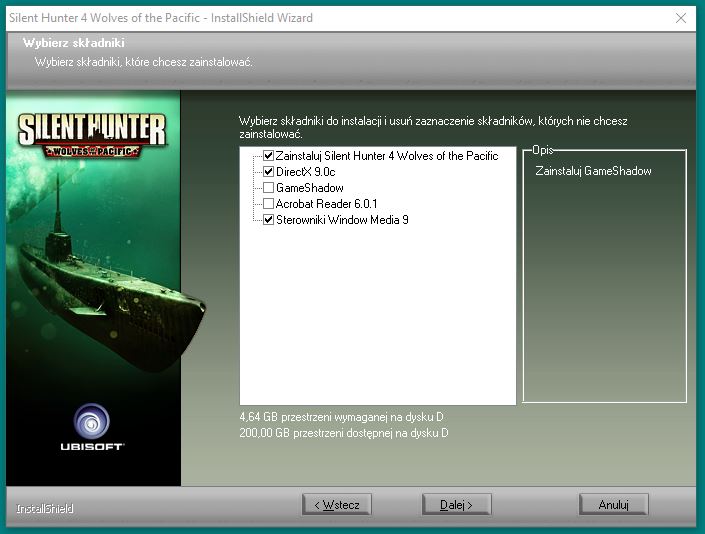Uncheck the DirectX 9.0c checkbox
Screen dimensions: 705x534
[x=268, y=172]
